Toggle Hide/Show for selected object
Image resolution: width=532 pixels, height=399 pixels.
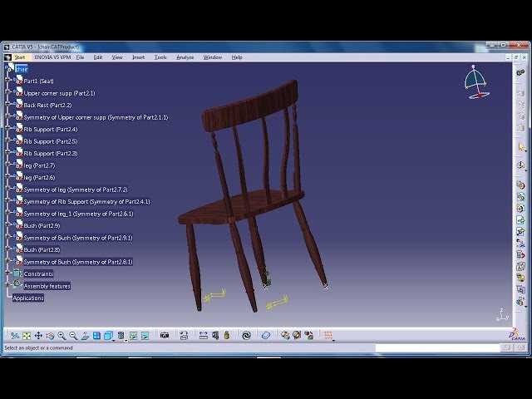tap(133, 336)
